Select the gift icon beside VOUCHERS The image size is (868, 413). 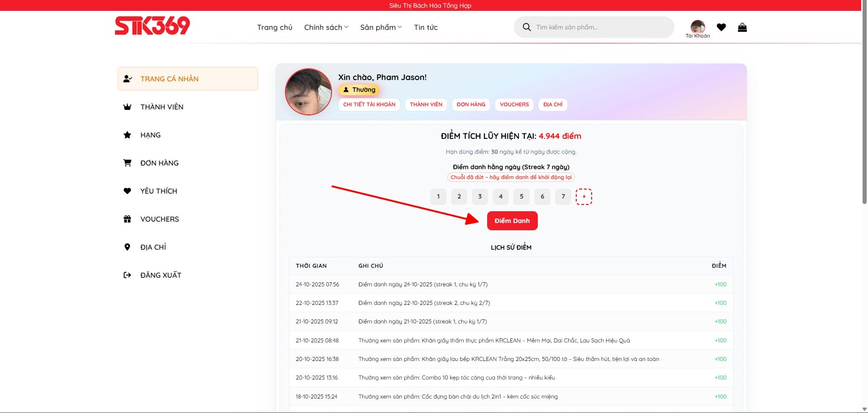coord(128,219)
